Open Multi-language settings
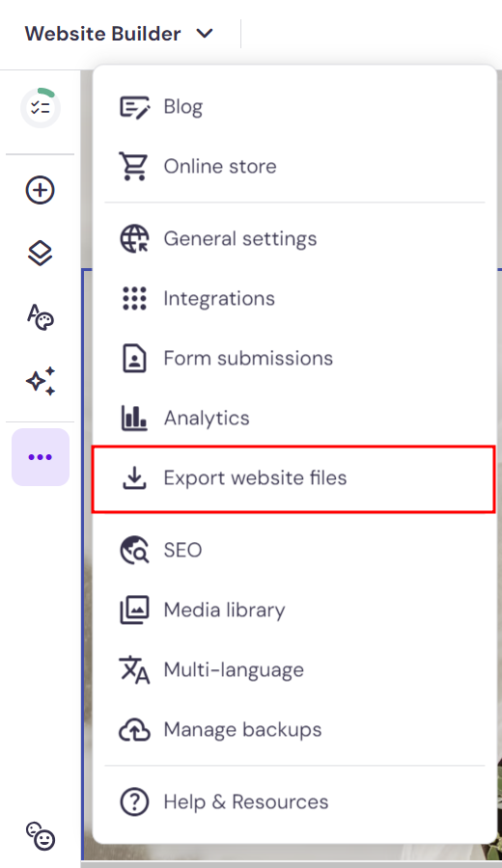The height and width of the screenshot is (868, 502). tap(293, 669)
